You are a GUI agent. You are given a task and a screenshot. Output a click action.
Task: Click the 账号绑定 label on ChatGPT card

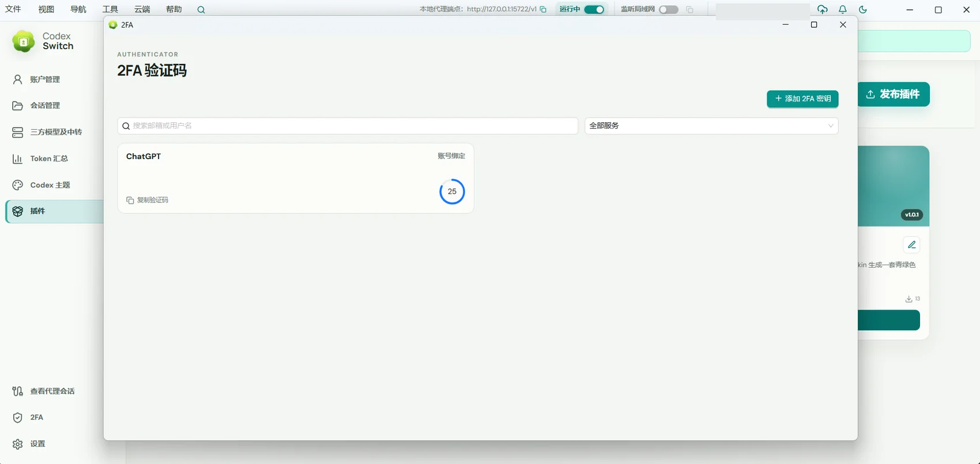[451, 156]
